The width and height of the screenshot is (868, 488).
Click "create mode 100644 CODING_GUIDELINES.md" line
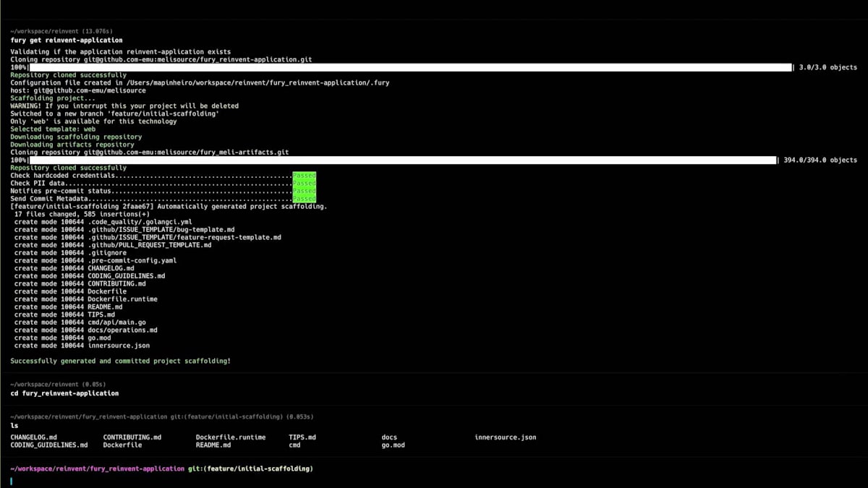[x=90, y=276]
